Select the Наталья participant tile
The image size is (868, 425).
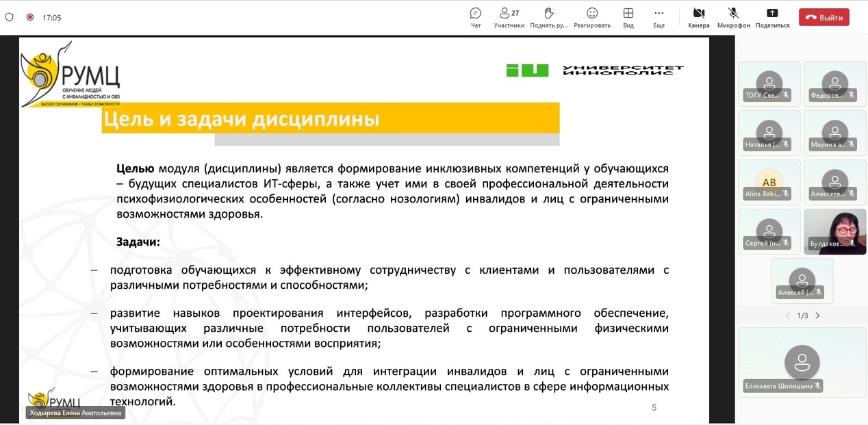769,132
